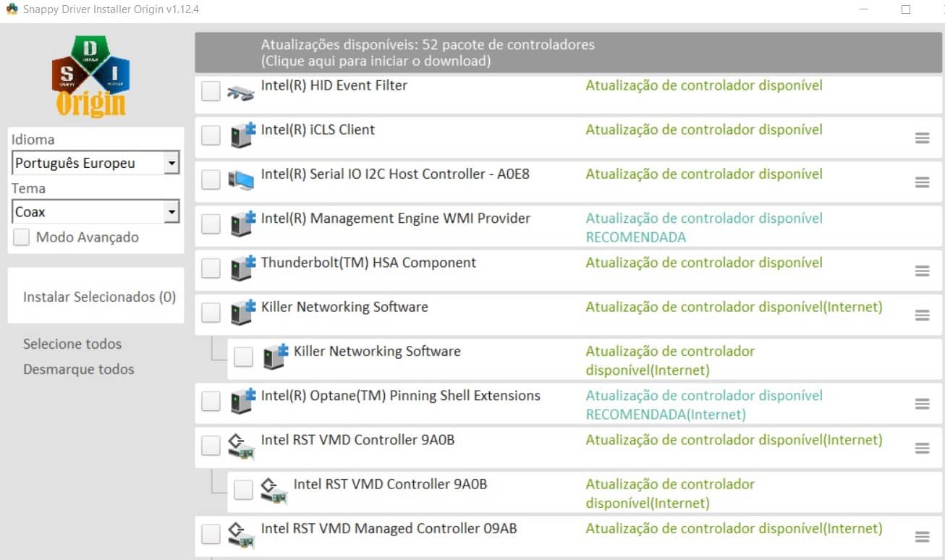This screenshot has height=560, width=945.
Task: Check the Optane(TM) Pinning Shell Extensions box
Action: pos(211,401)
